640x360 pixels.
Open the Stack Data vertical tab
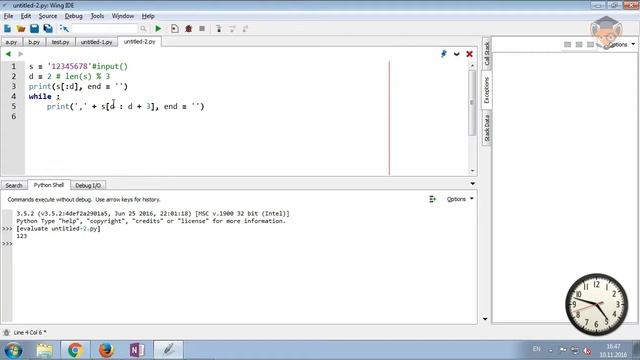487,128
